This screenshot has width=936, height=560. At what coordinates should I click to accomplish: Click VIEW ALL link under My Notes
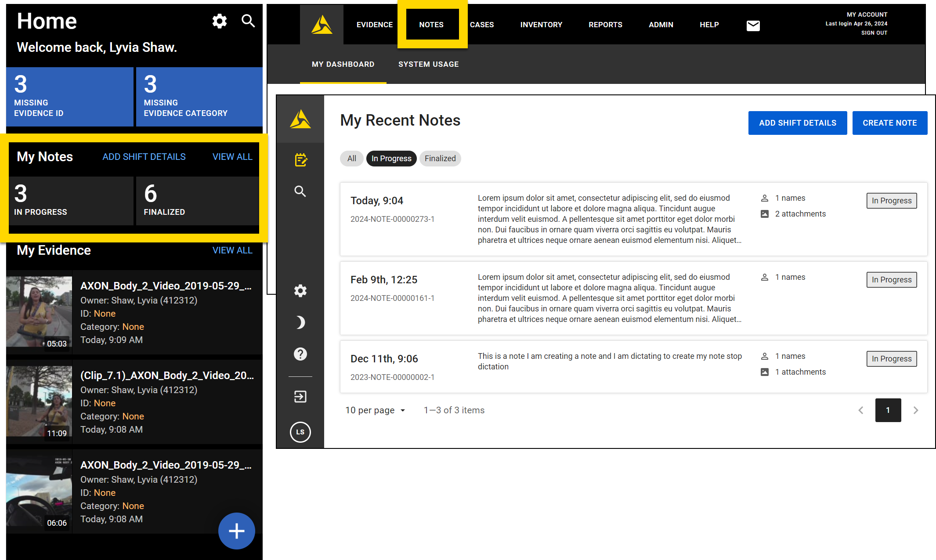232,157
